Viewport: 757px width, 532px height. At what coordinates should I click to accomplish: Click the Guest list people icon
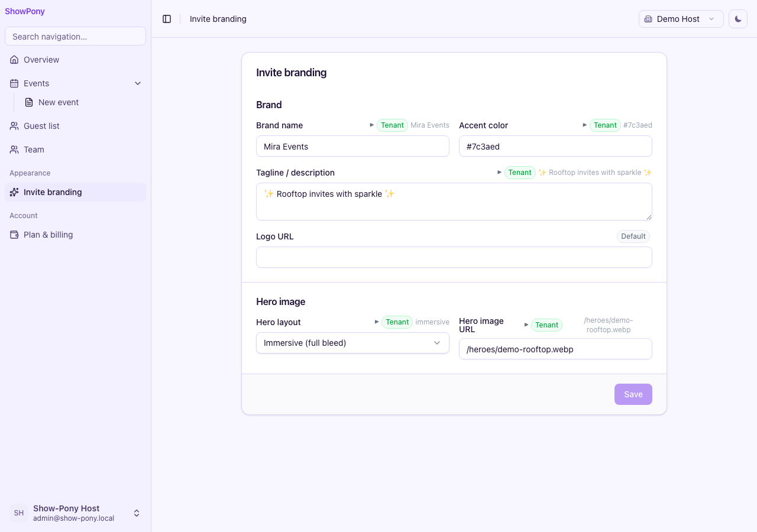[14, 126]
